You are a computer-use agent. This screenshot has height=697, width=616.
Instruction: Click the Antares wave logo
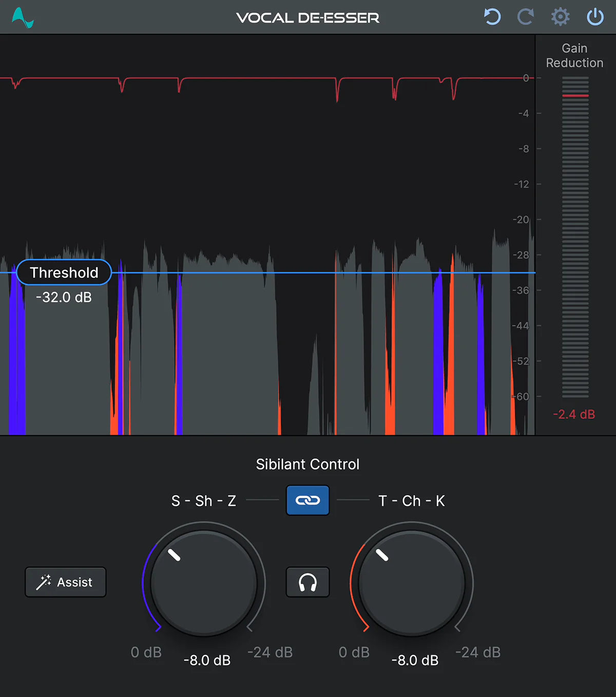[22, 16]
